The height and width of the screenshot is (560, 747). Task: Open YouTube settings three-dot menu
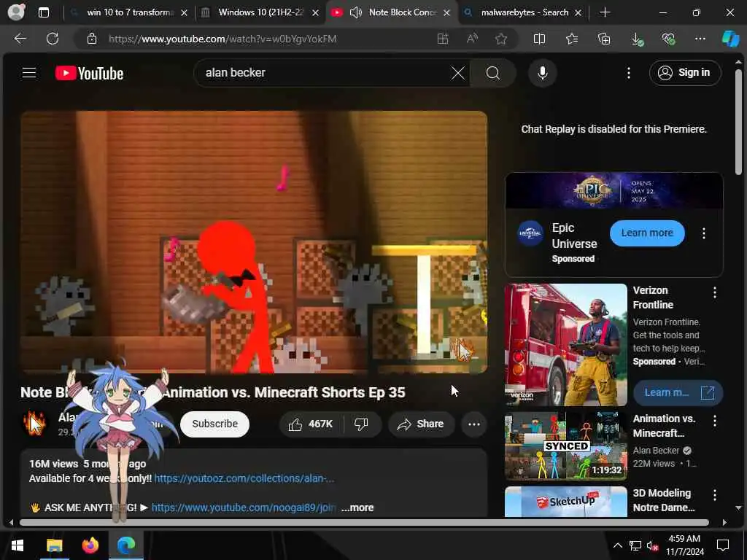628,73
